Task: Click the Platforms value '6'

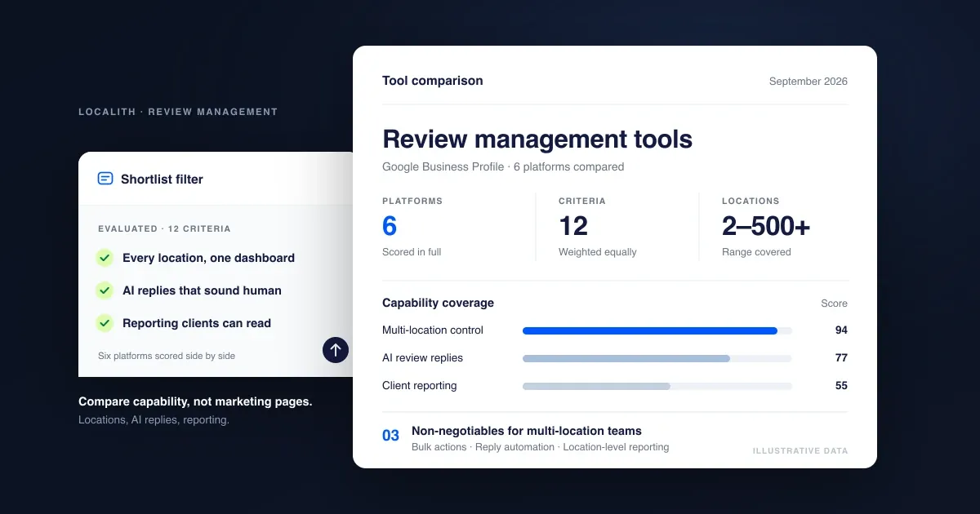Action: click(x=390, y=226)
